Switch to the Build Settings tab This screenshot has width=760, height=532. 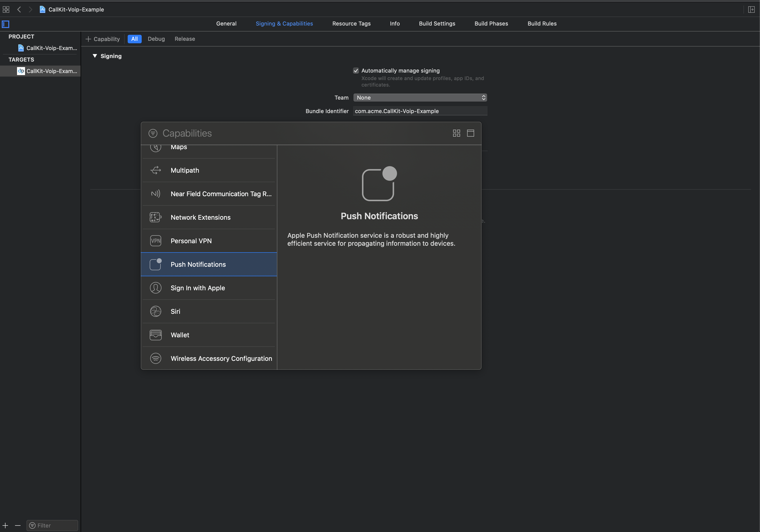(x=437, y=24)
